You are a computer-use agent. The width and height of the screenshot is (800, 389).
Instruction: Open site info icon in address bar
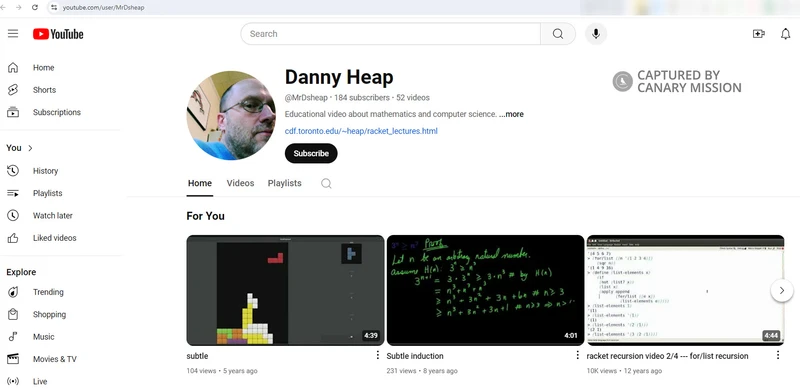(x=54, y=8)
